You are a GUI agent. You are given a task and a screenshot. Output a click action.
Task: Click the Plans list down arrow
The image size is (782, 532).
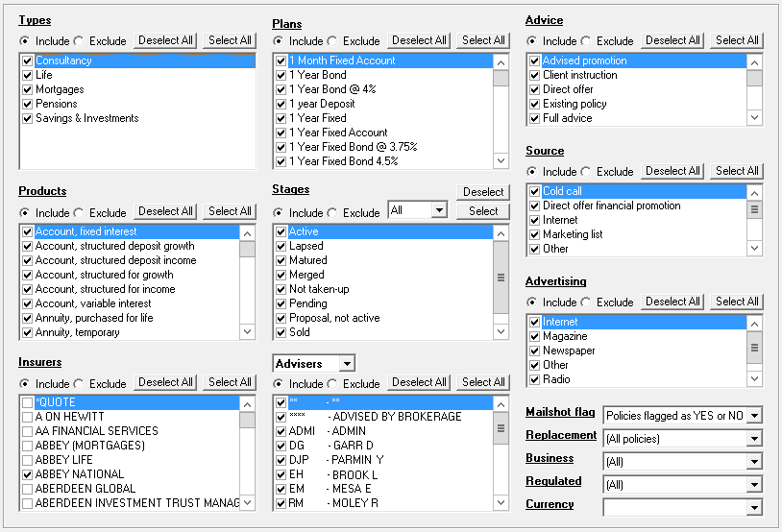point(501,160)
